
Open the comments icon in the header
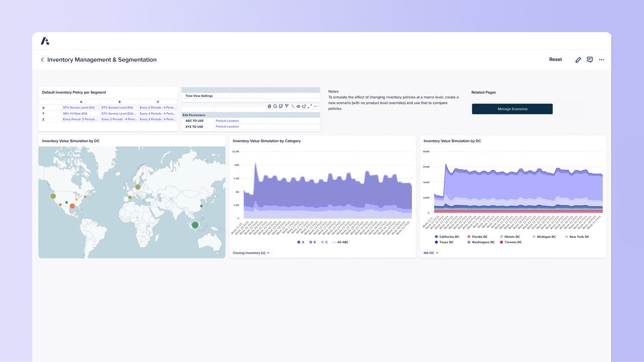[x=590, y=60]
